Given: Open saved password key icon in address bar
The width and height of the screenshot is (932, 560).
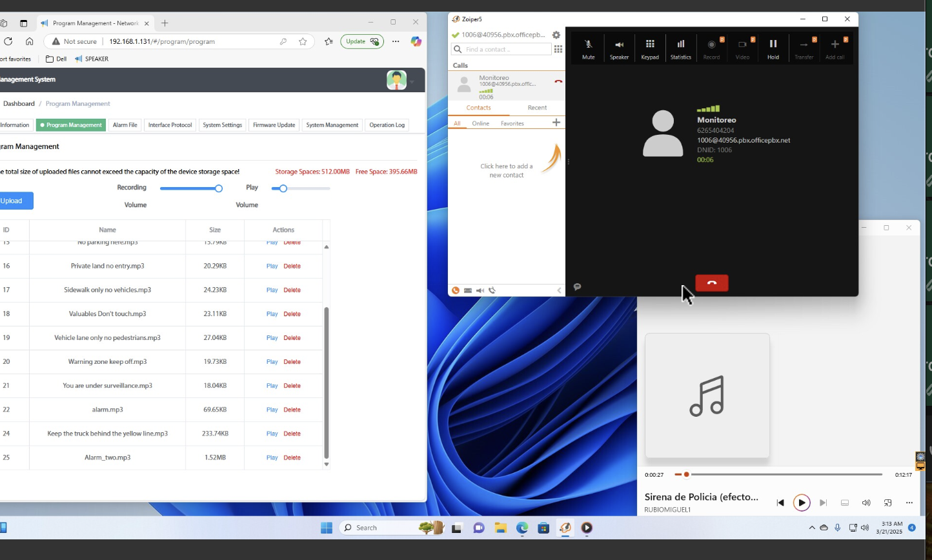Looking at the screenshot, I should coord(283,41).
